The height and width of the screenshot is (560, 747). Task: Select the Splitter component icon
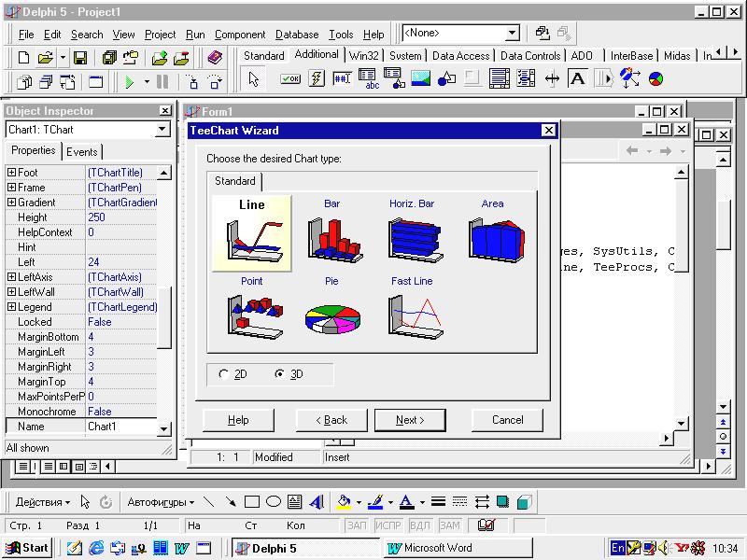tap(552, 78)
